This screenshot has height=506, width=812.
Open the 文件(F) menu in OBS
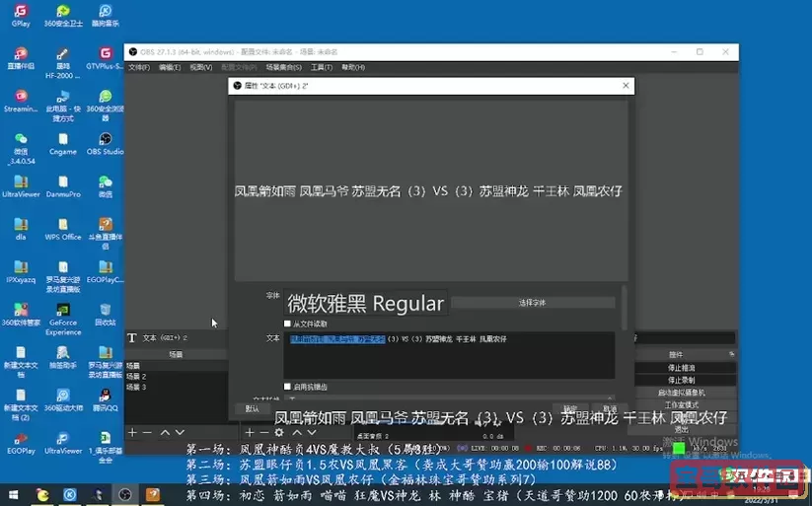(139, 67)
